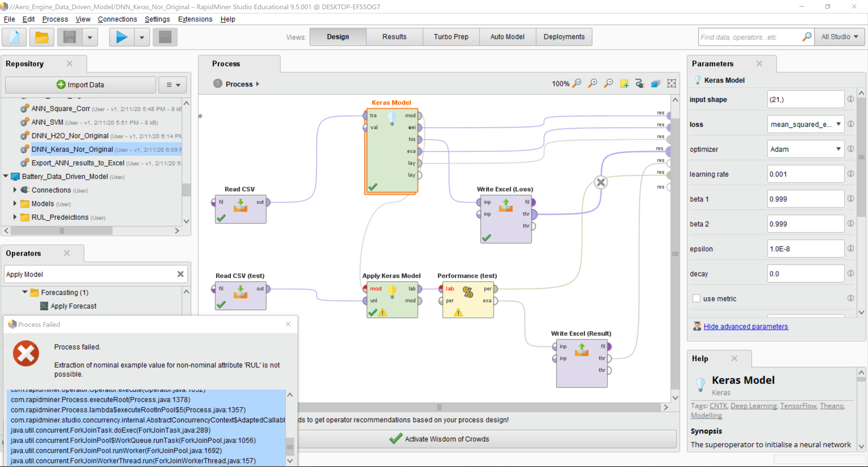Open the TensorFlow tag link
This screenshot has height=467, width=868.
pos(798,406)
